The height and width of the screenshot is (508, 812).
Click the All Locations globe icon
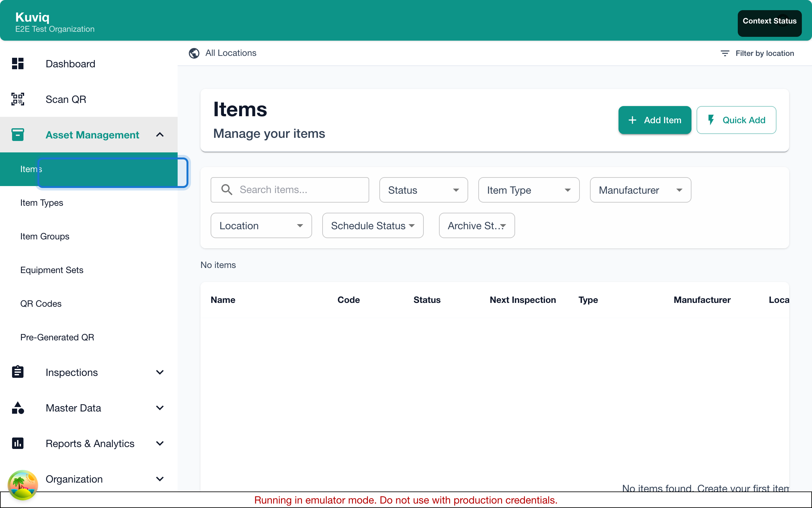(194, 53)
